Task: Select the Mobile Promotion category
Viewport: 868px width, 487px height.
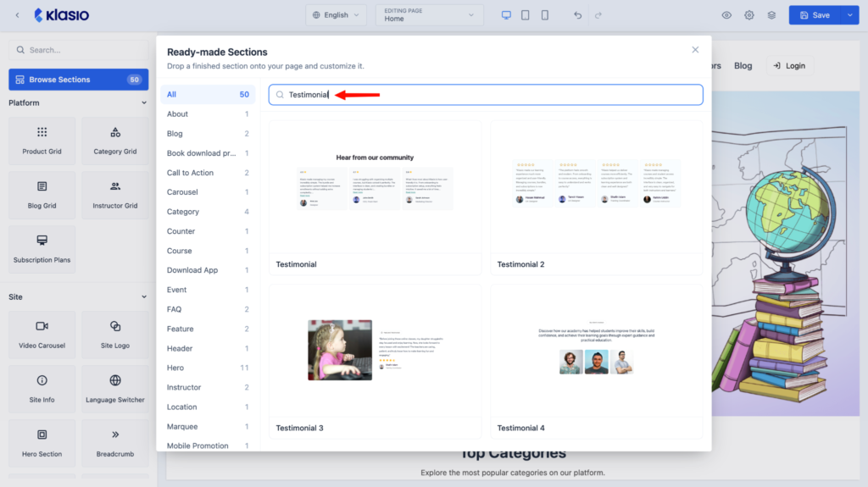Action: coord(208,445)
